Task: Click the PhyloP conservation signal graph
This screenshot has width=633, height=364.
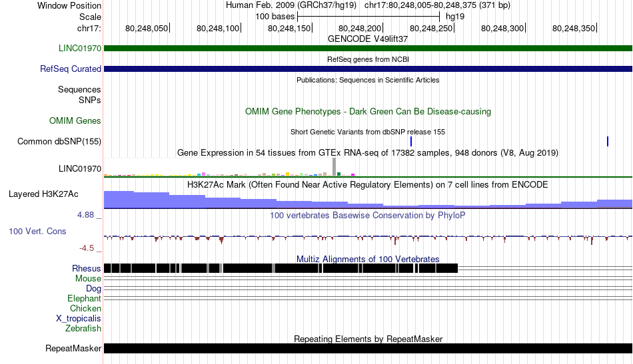Action: (x=368, y=239)
